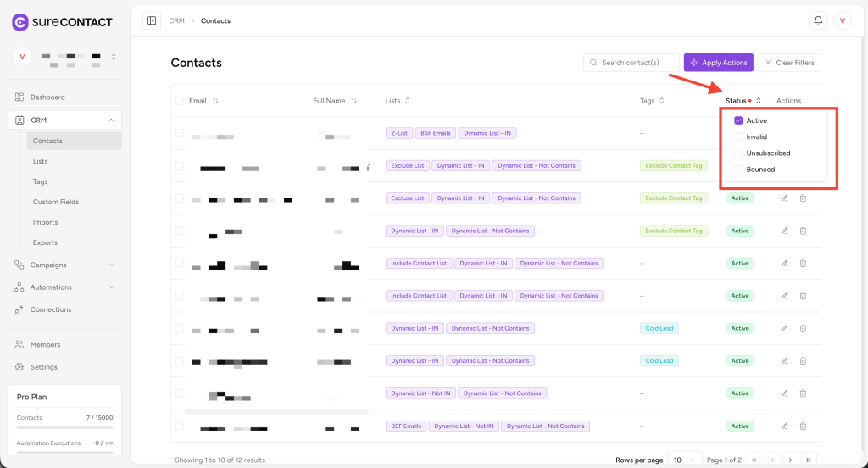Click the Apply Actions button
This screenshot has height=468, width=868.
point(718,63)
